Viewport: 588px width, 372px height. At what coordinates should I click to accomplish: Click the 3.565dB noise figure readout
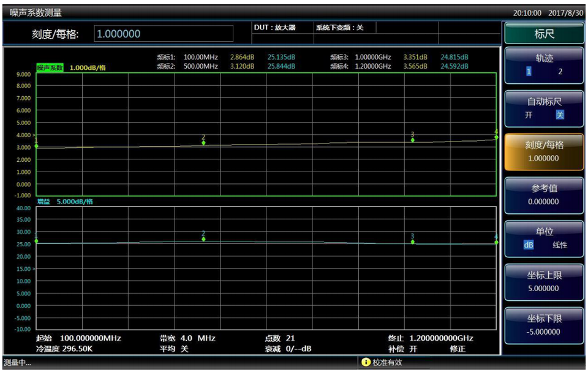(415, 66)
